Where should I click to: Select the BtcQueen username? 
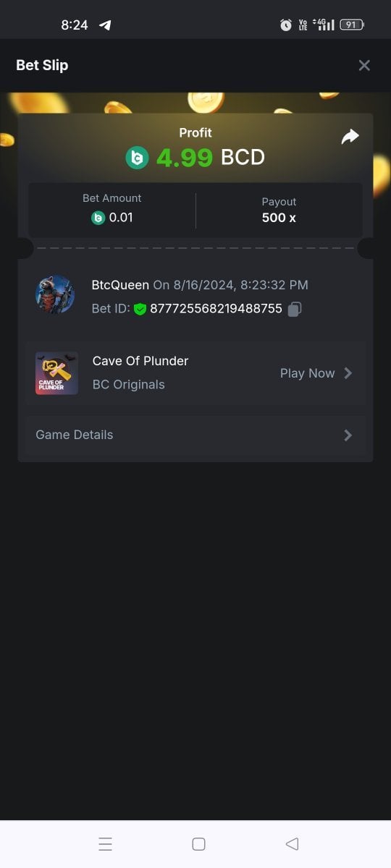(x=120, y=285)
